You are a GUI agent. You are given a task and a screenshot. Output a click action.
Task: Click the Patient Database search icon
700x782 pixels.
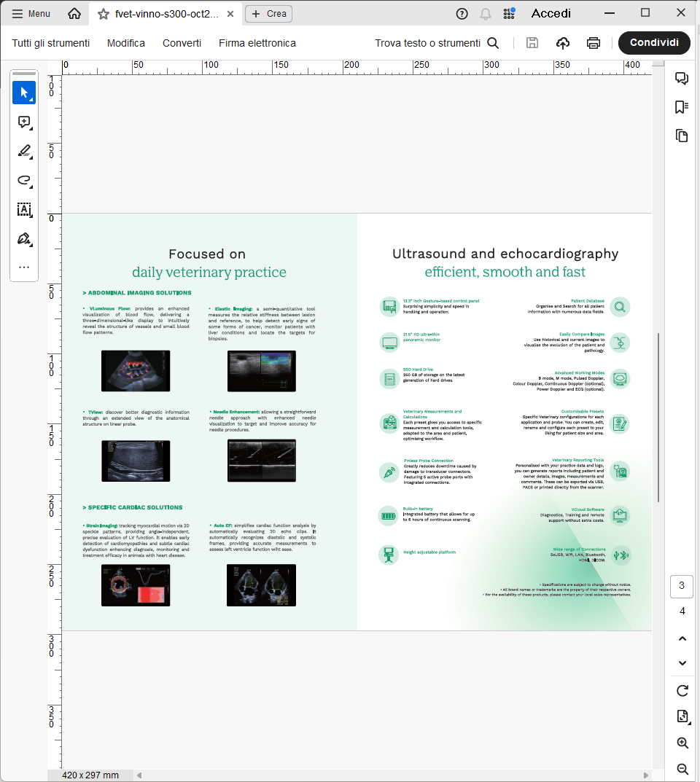pos(620,307)
